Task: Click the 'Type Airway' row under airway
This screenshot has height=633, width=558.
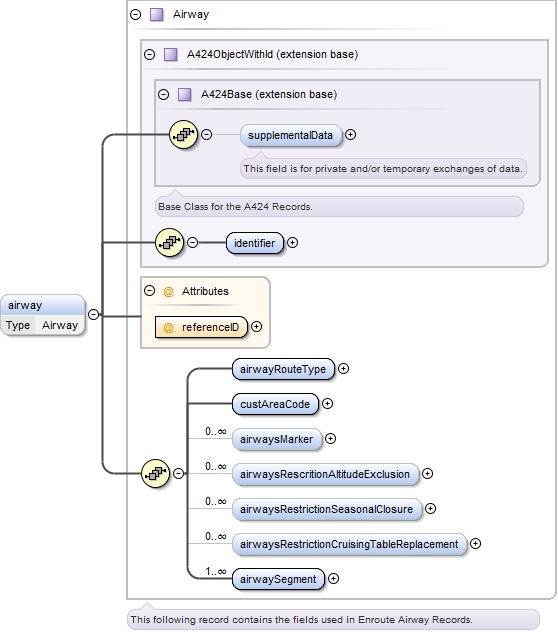Action: tap(42, 325)
